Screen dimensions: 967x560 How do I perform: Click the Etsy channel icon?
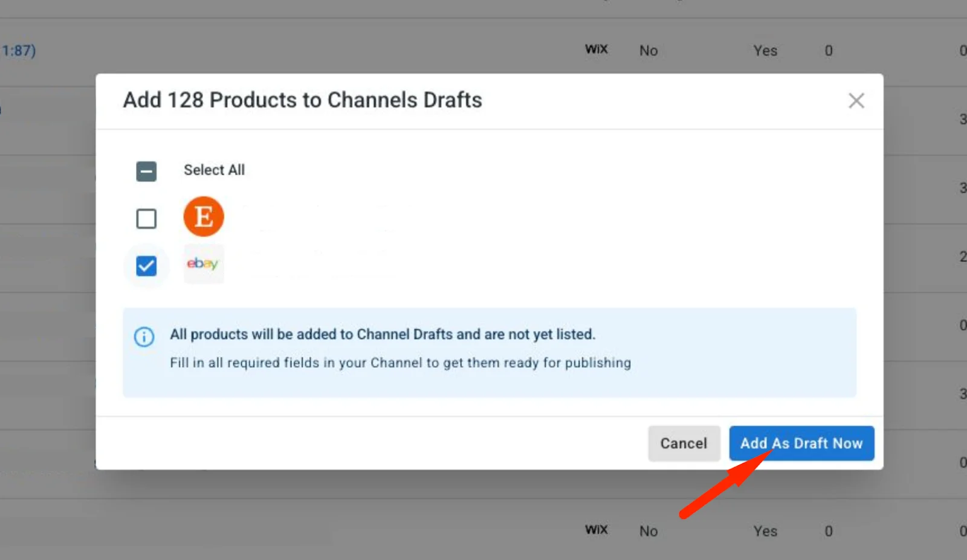[x=203, y=216]
